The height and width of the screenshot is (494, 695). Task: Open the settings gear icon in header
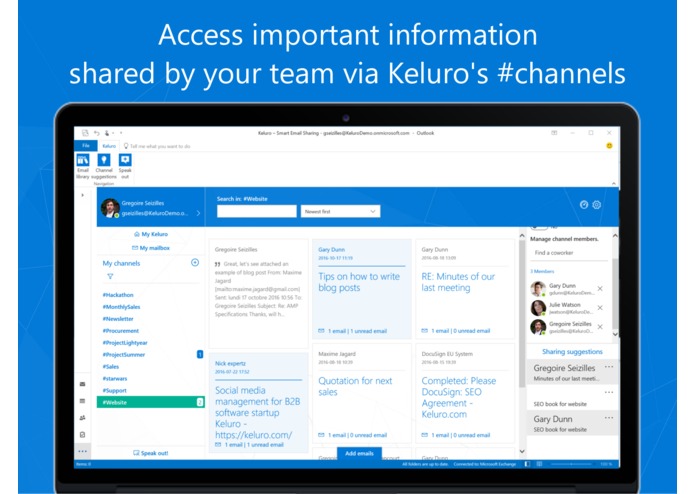(x=597, y=205)
